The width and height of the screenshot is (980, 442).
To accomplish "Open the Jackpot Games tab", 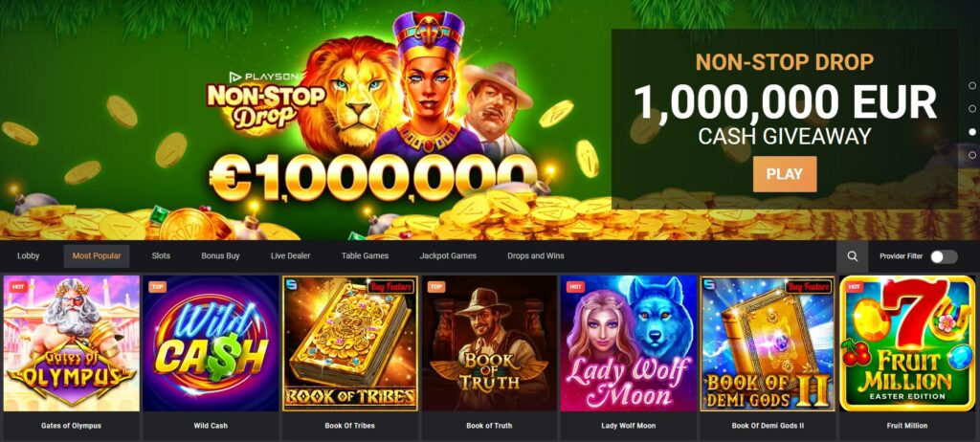I will pos(448,255).
